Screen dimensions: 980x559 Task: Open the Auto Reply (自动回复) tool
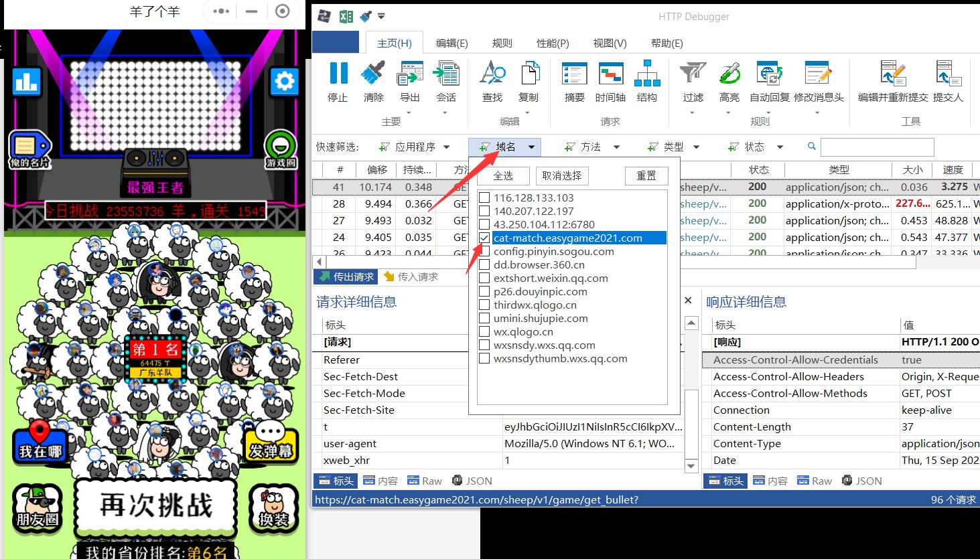tap(769, 74)
